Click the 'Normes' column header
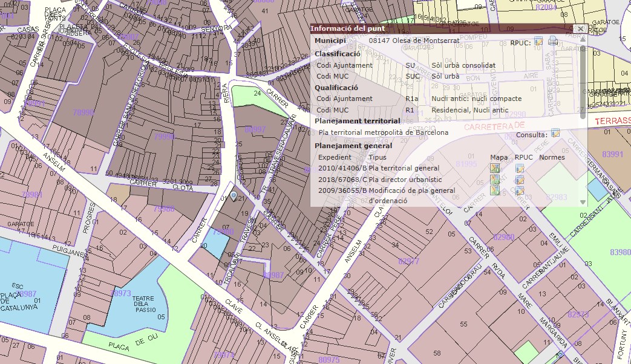This screenshot has height=364, width=631. click(552, 157)
